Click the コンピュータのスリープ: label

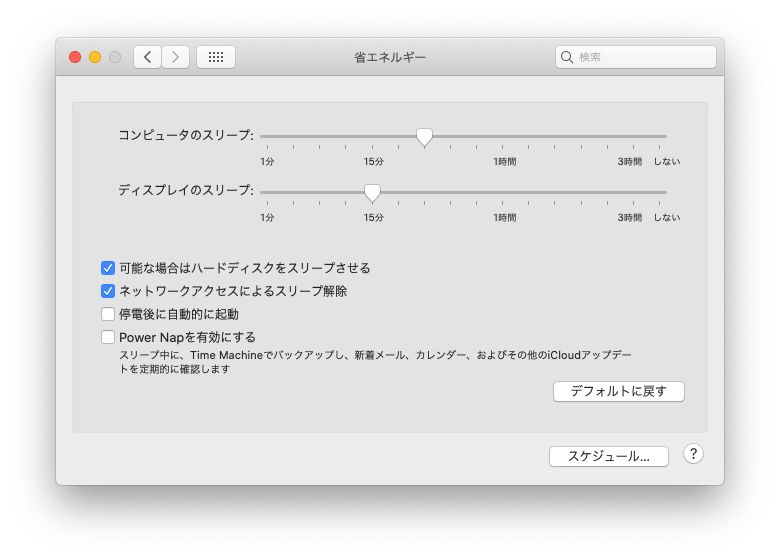(x=186, y=135)
